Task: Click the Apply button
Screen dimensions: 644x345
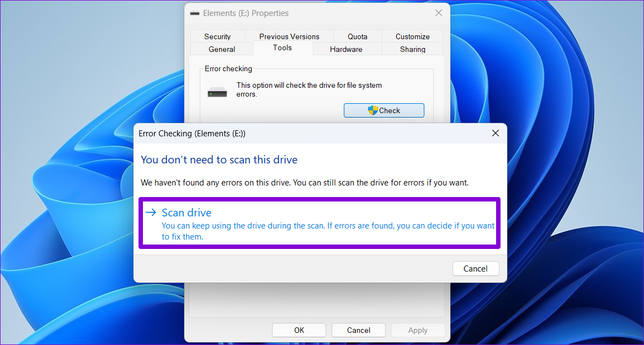Action: coord(418,330)
